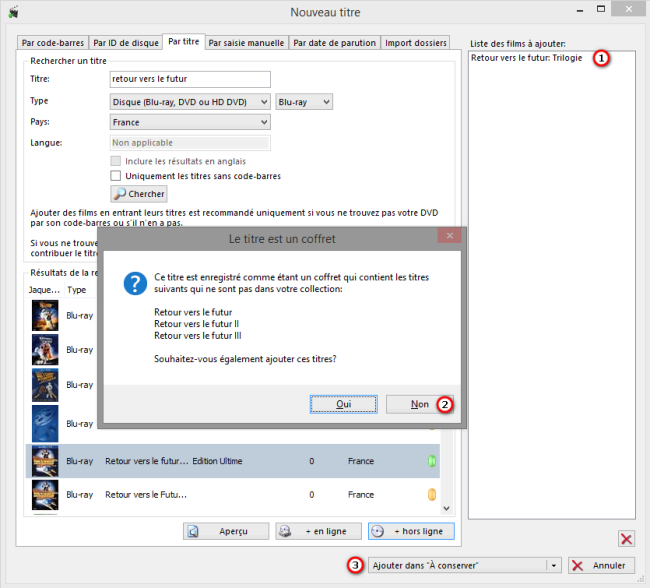The width and height of the screenshot is (650, 588).
Task: Click the Non button in the dialog
Action: [420, 404]
